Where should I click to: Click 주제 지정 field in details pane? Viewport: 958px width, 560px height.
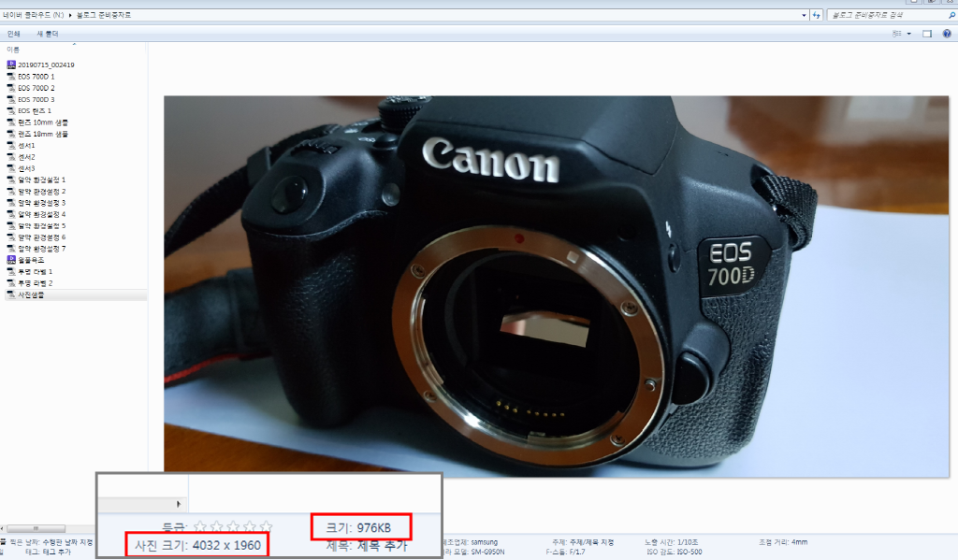(x=591, y=542)
